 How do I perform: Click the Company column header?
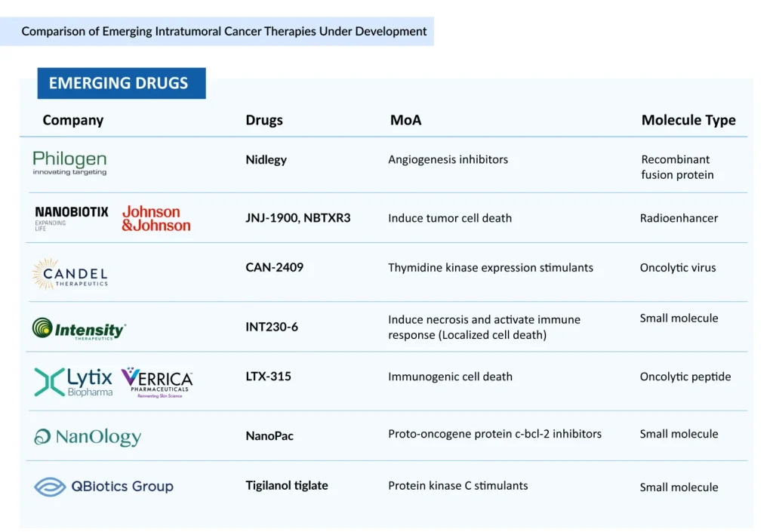(x=73, y=120)
